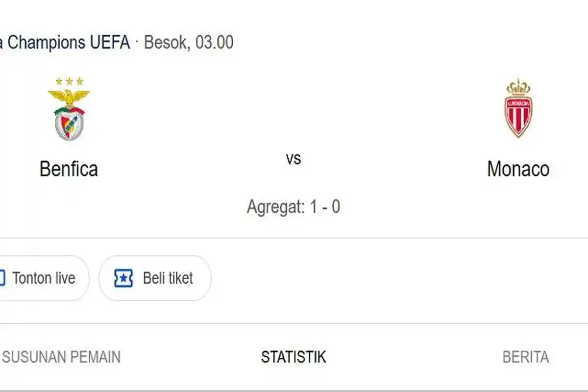
Task: Click the Besok, 03.00 kickoff time
Action: pos(189,42)
